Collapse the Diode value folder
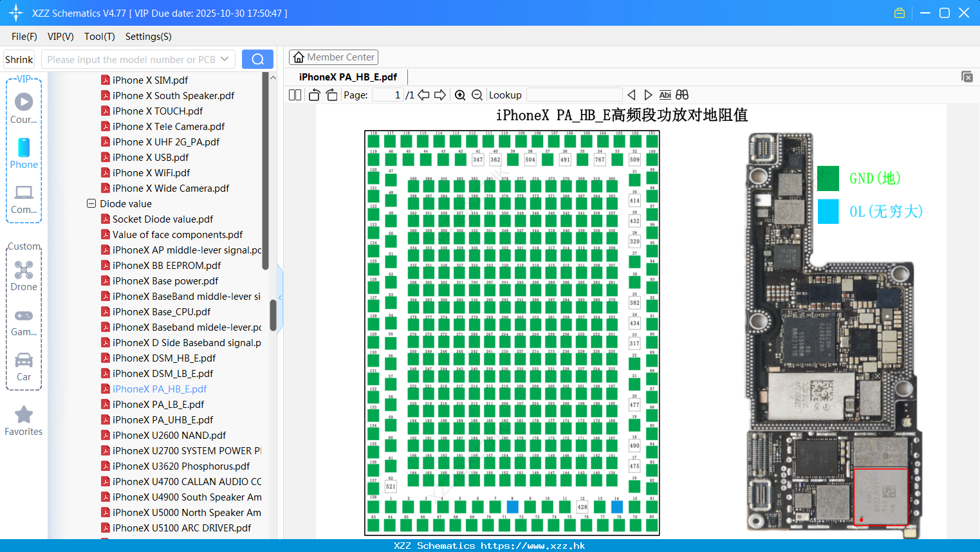Screen dimensions: 980x552 pos(91,203)
